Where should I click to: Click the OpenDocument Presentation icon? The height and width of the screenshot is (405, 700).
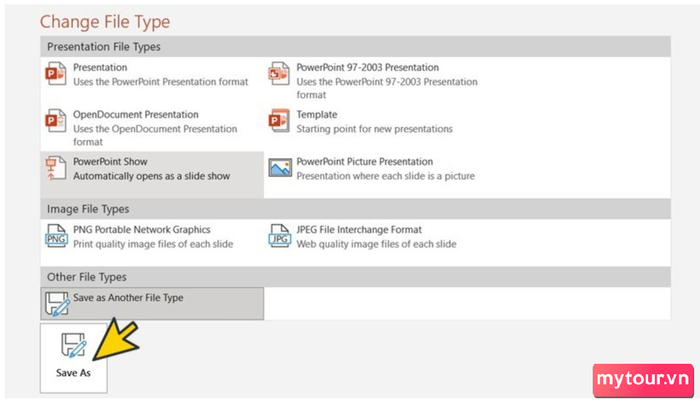56,121
